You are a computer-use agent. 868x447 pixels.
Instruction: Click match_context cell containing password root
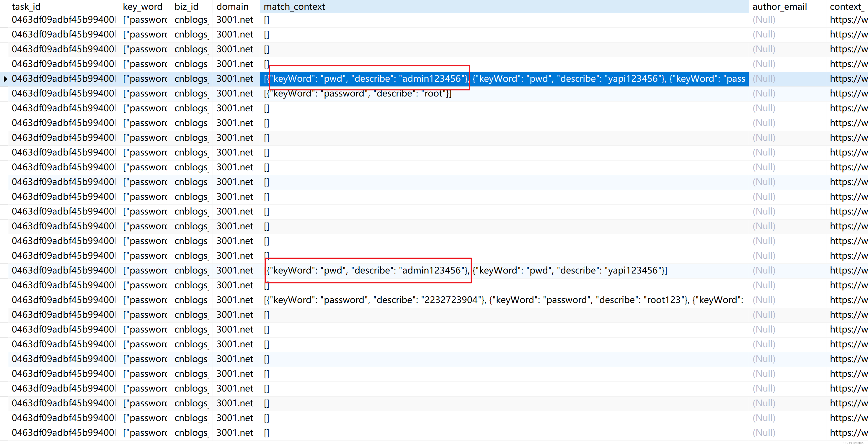(358, 94)
